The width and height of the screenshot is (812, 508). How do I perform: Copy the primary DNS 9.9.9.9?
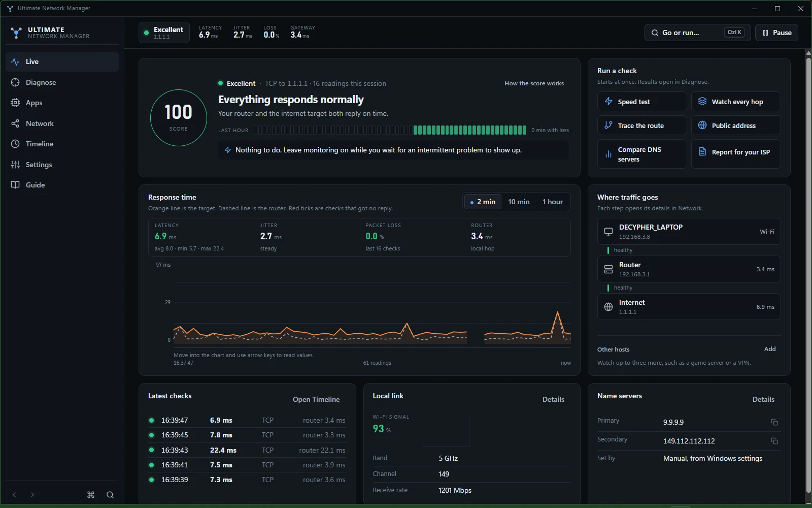(x=774, y=422)
